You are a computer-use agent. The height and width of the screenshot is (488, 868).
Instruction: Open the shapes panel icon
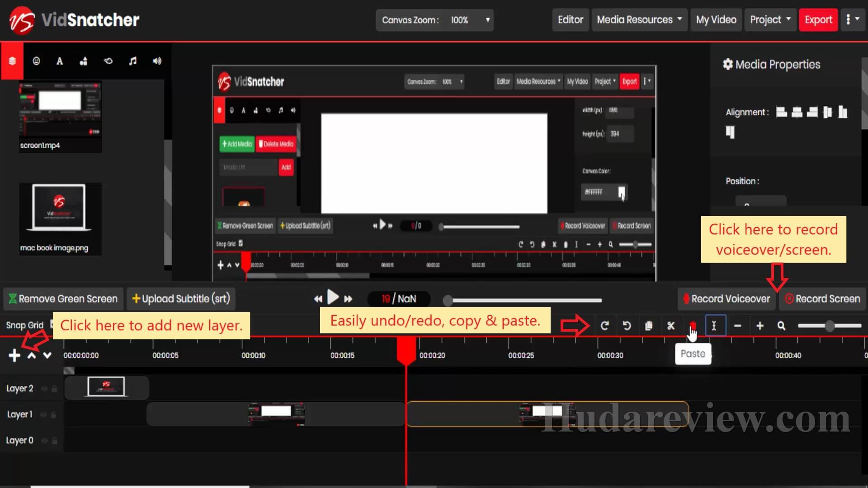tap(84, 61)
